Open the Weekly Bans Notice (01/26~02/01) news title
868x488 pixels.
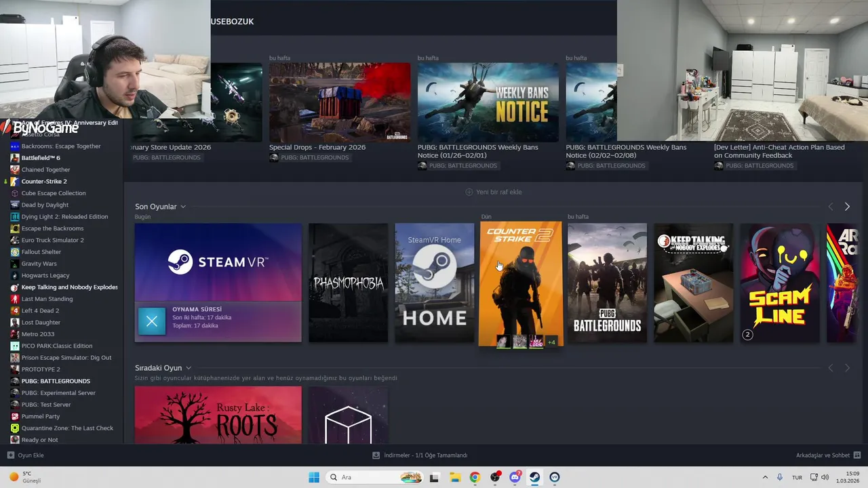pos(478,151)
